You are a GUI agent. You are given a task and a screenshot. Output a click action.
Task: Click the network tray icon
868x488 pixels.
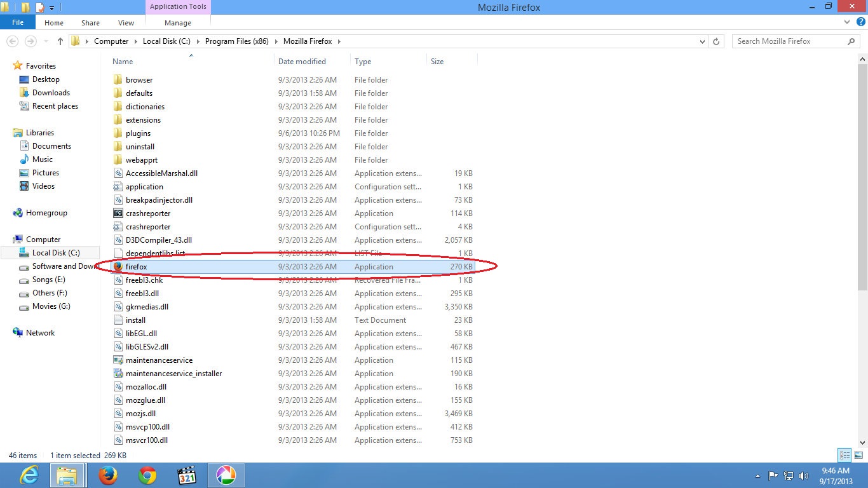789,475
